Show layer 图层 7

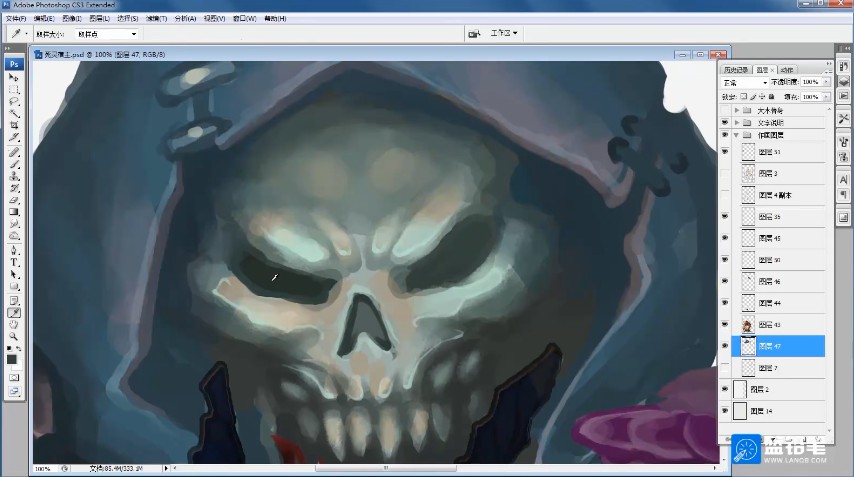tap(724, 368)
